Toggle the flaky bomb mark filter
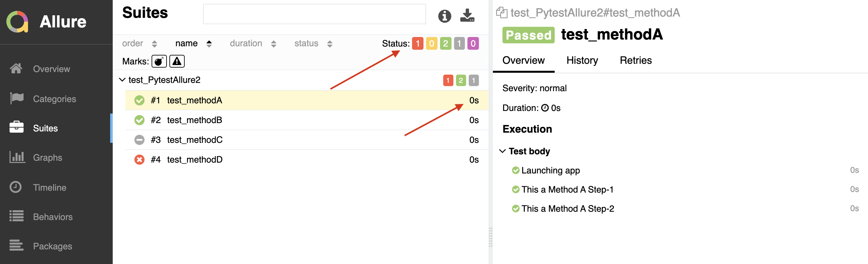The width and height of the screenshot is (868, 264). (x=159, y=62)
